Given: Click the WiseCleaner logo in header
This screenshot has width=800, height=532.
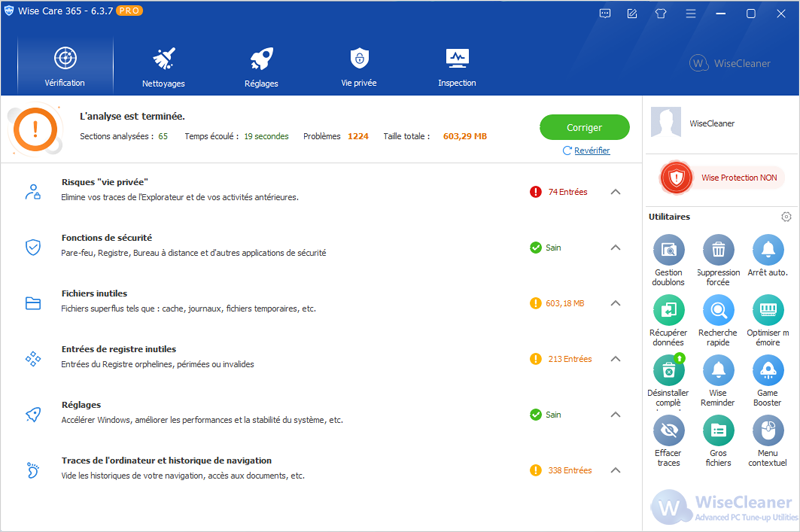Looking at the screenshot, I should pos(730,63).
